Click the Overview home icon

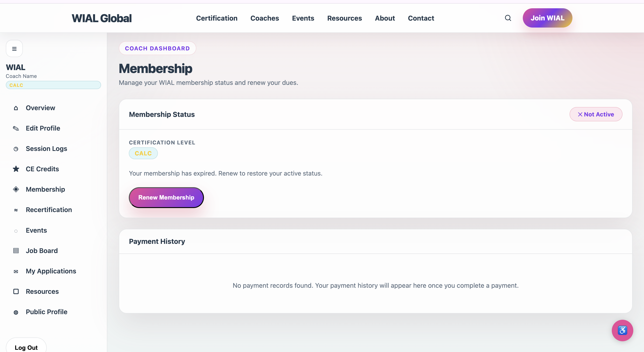(16, 108)
